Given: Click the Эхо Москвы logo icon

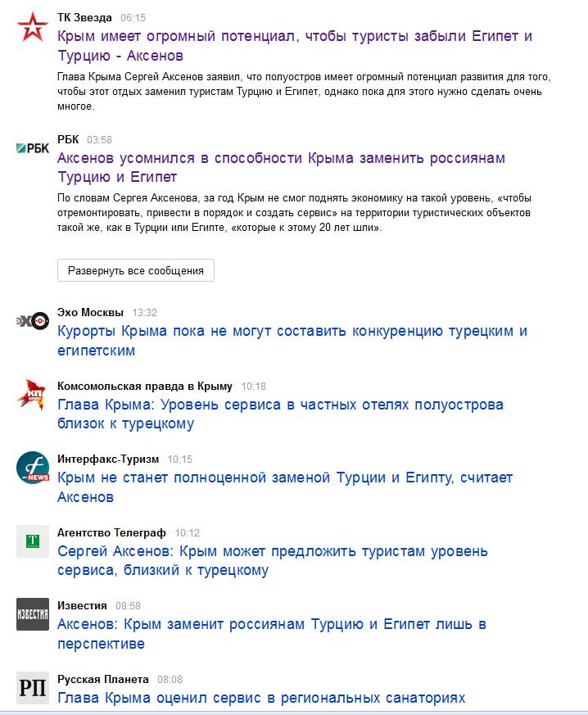Looking at the screenshot, I should (x=33, y=322).
